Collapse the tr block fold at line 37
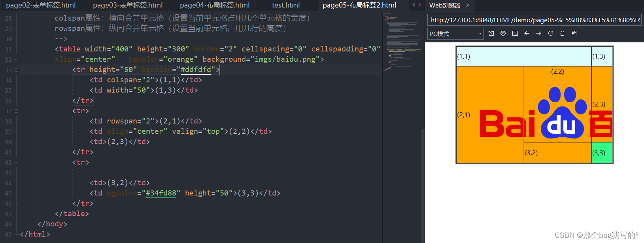644x243 pixels. click(x=17, y=111)
